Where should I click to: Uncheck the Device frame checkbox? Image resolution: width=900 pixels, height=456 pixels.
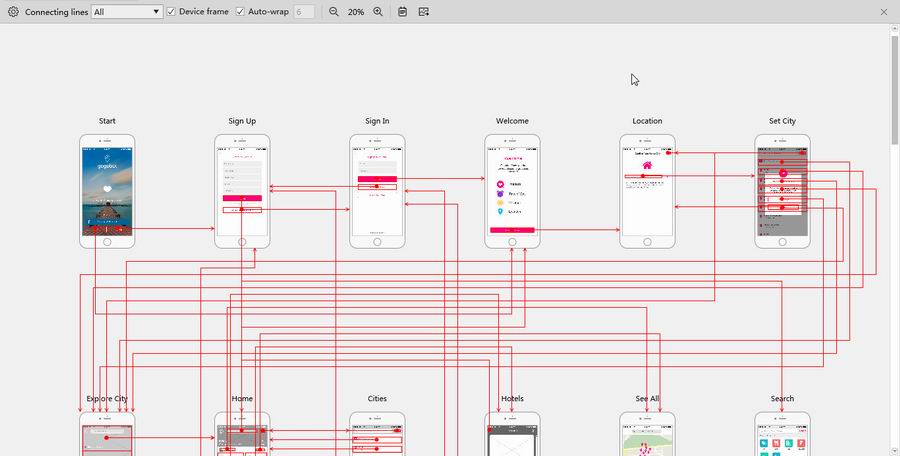171,11
